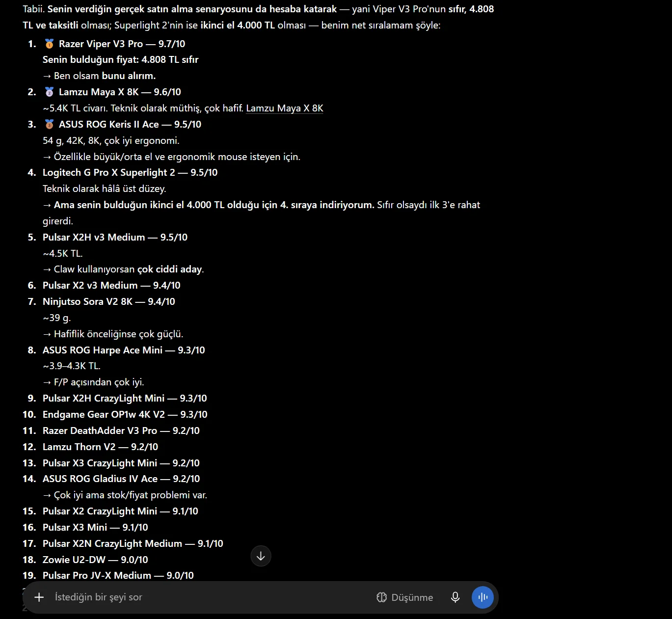Click the line '→ F/P açısından çok iyi.'
Viewport: 672px width, 619px height.
coord(93,382)
